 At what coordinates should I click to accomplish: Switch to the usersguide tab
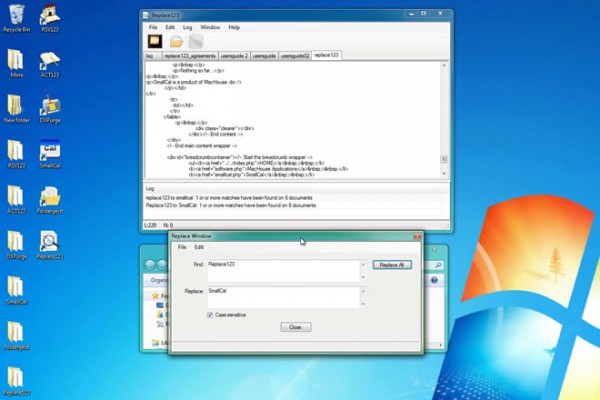click(x=264, y=56)
